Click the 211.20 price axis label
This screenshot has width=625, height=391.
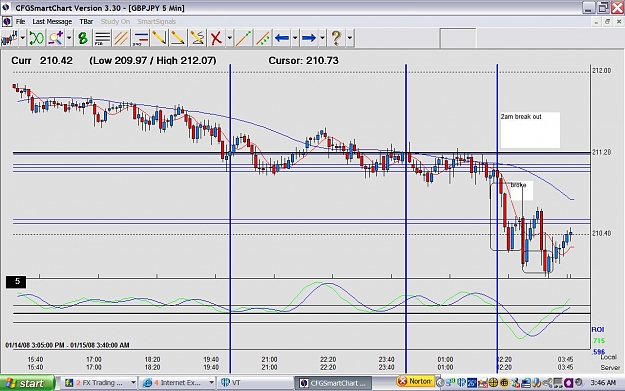click(601, 152)
